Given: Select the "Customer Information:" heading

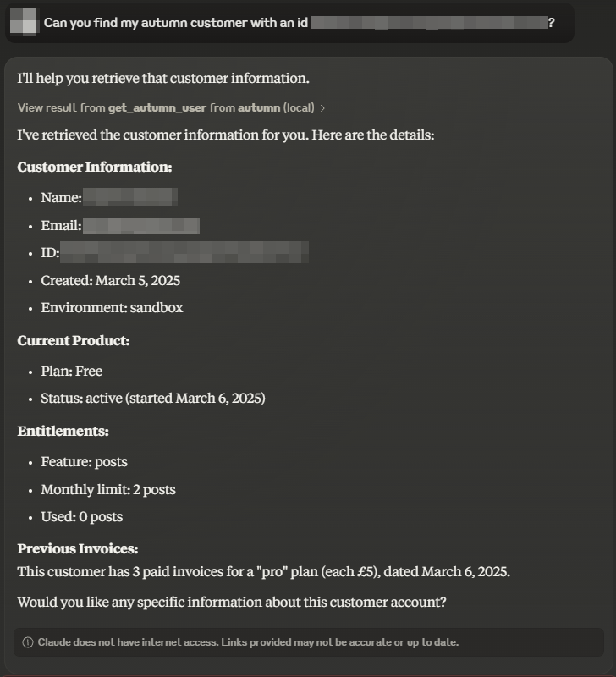Looking at the screenshot, I should coord(95,167).
